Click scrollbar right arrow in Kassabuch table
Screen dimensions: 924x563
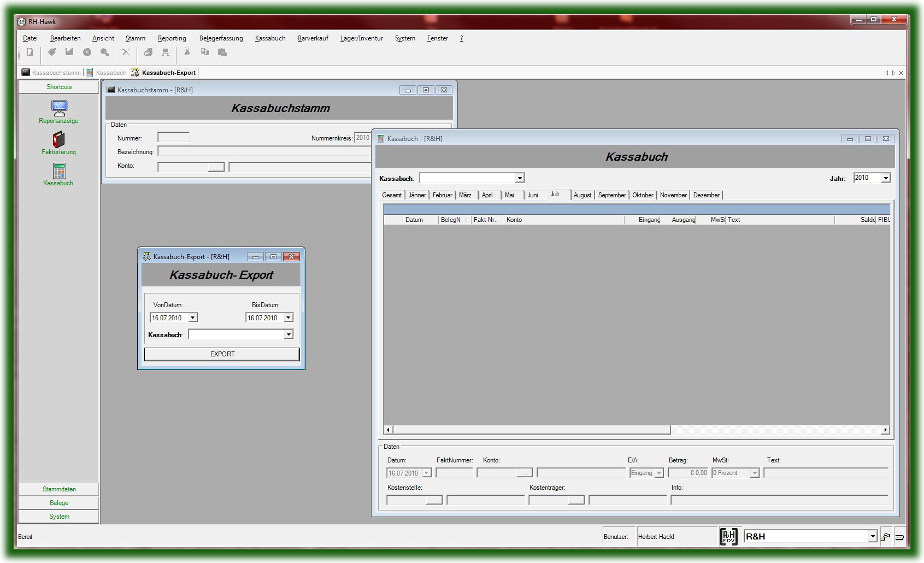click(x=886, y=430)
